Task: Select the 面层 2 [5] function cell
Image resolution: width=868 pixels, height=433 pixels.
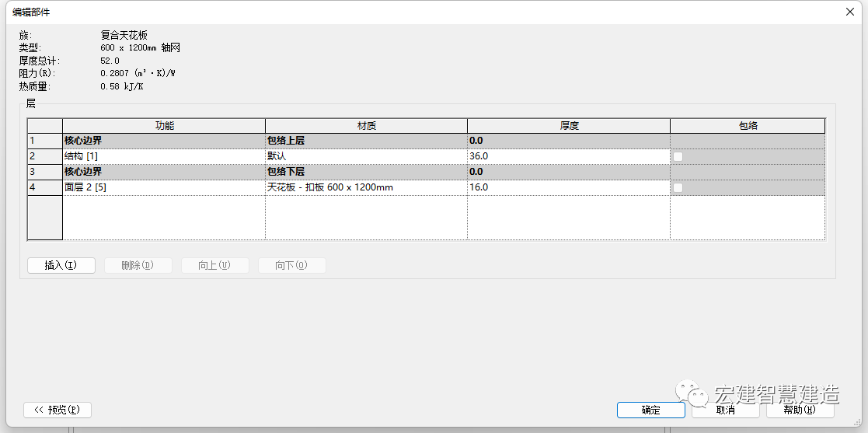Action: click(x=164, y=187)
